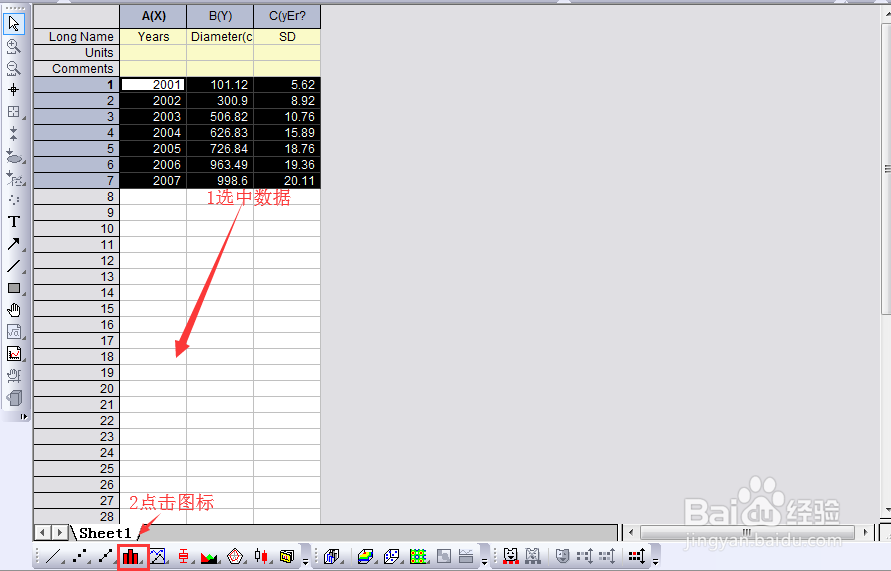Activate the Zoom In tool
The height and width of the screenshot is (571, 891).
tap(14, 46)
